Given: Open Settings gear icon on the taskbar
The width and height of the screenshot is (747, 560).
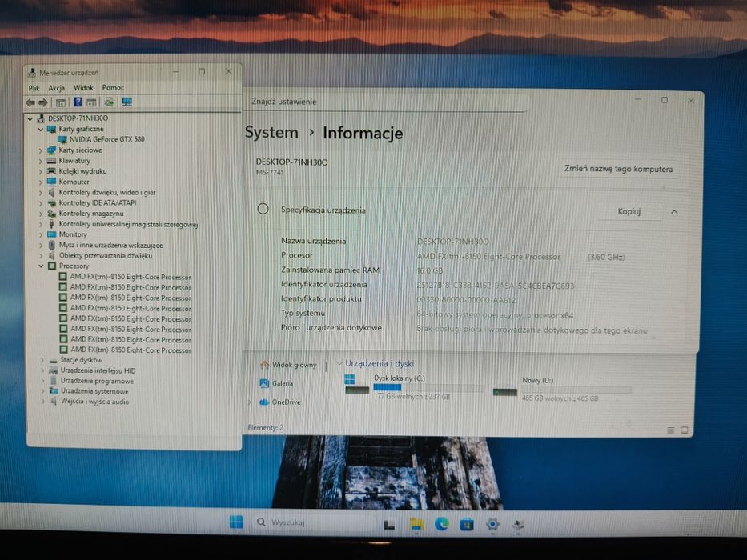Looking at the screenshot, I should pos(492,524).
